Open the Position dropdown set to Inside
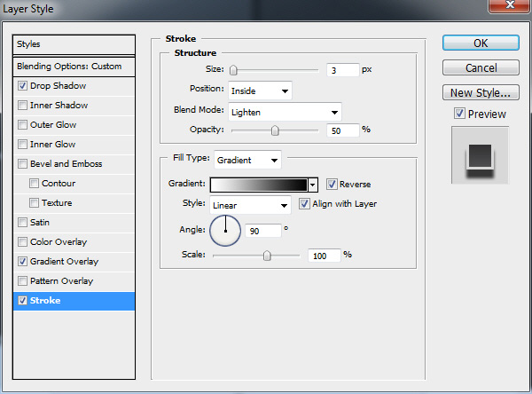532x394 pixels. point(260,91)
